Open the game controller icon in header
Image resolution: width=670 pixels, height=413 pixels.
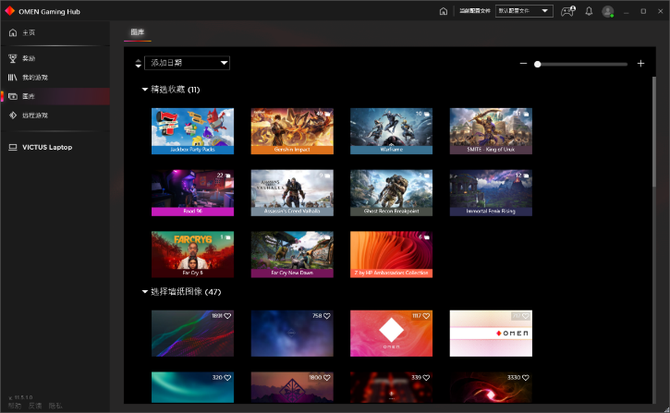pyautogui.click(x=568, y=11)
